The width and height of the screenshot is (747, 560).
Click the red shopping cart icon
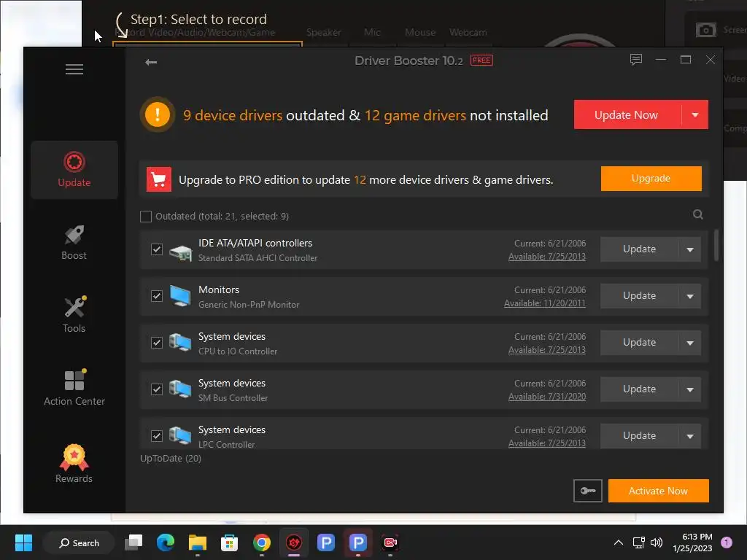[158, 179]
